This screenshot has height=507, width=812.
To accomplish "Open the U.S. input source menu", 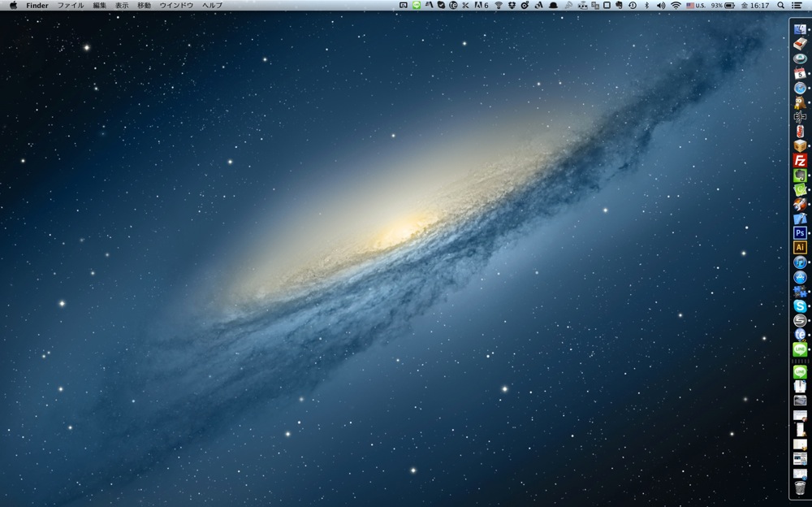I will point(696,5).
